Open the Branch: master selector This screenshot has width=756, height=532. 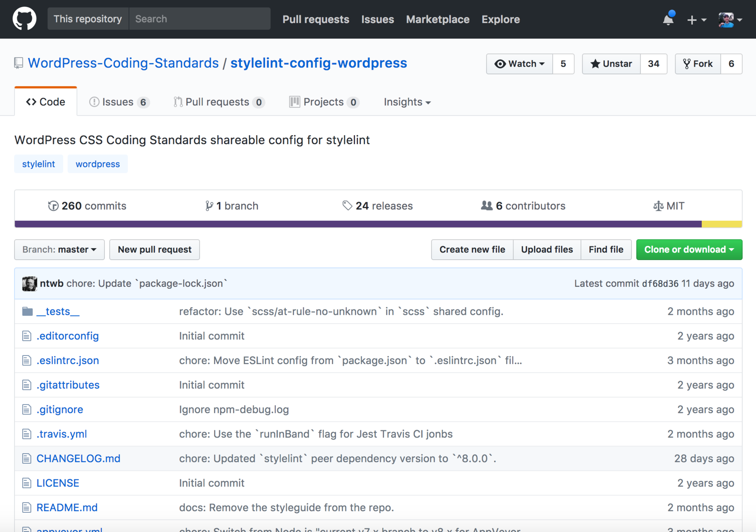pos(60,249)
